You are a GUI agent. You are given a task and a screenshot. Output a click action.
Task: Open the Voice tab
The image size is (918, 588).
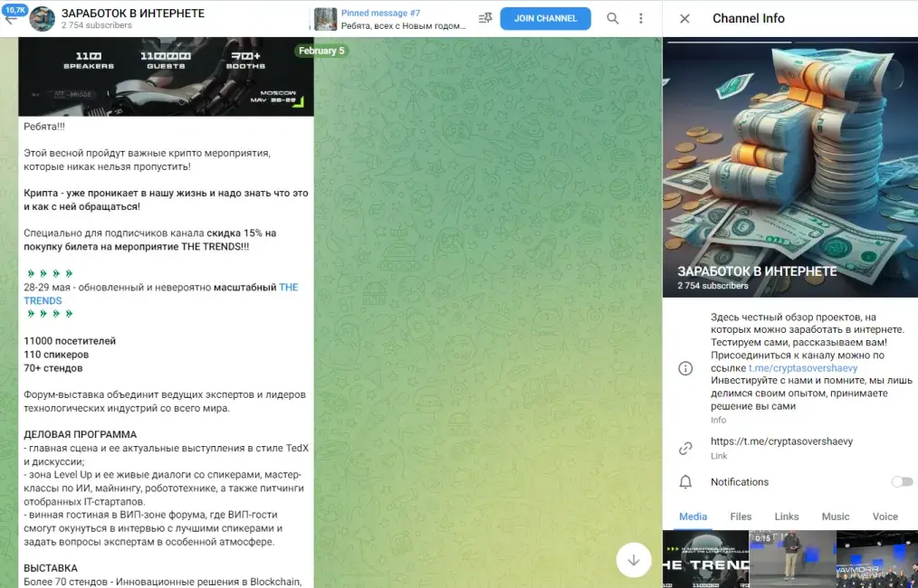[885, 517]
